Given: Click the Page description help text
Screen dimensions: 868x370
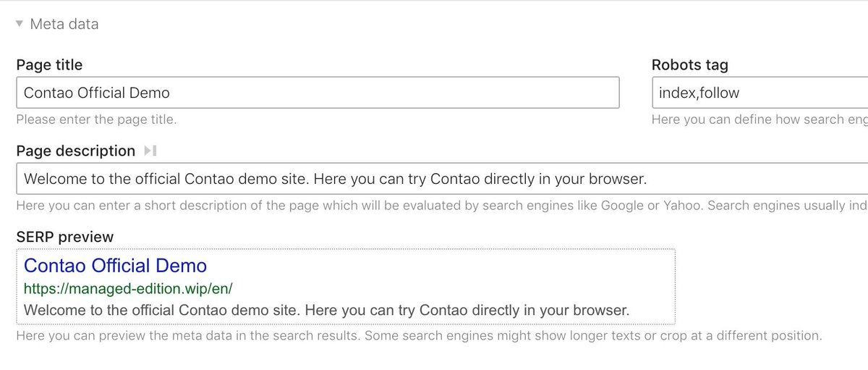Looking at the screenshot, I should point(362,206).
